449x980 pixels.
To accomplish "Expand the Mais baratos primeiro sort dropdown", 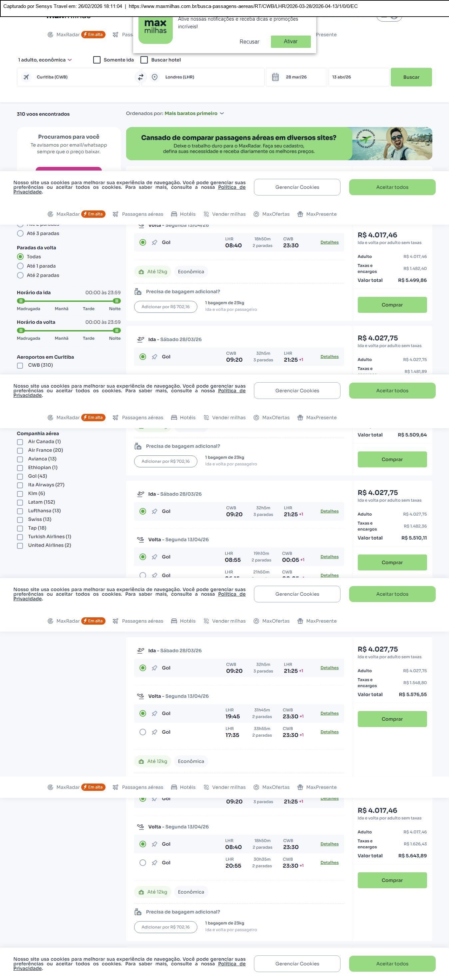I will point(194,113).
